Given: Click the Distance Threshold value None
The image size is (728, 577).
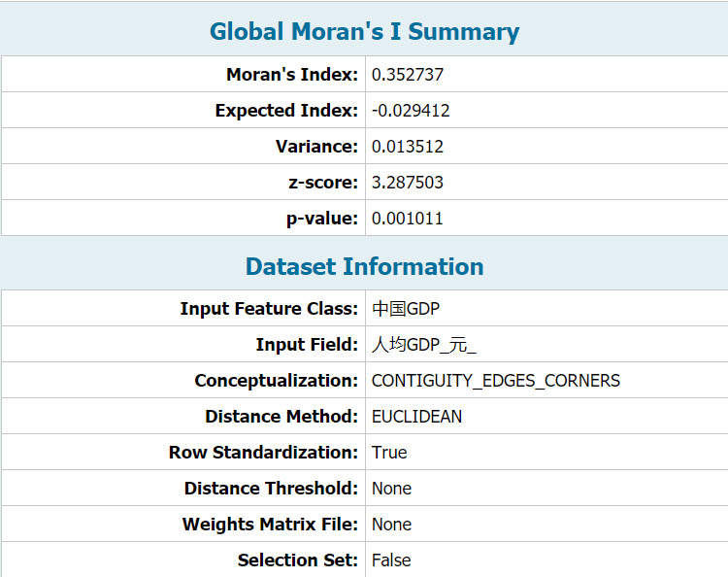Looking at the screenshot, I should [392, 489].
